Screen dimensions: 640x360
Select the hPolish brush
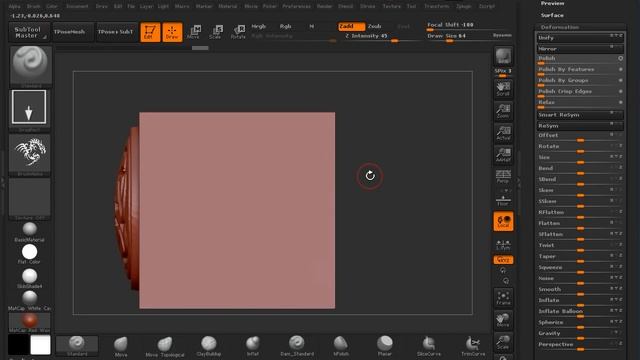(341, 346)
